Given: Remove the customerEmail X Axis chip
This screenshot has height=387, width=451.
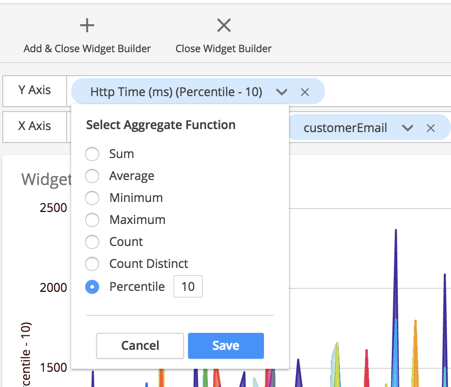Looking at the screenshot, I should pyautogui.click(x=431, y=128).
